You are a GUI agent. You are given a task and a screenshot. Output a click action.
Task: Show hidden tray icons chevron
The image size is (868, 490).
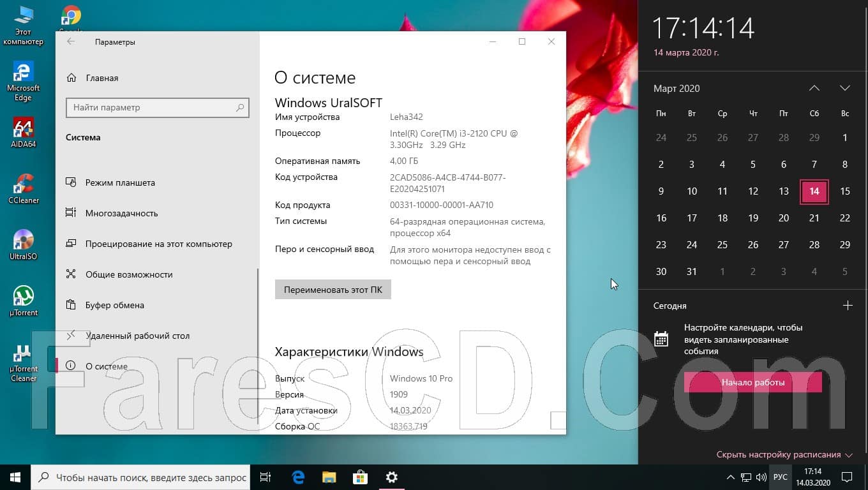(731, 477)
